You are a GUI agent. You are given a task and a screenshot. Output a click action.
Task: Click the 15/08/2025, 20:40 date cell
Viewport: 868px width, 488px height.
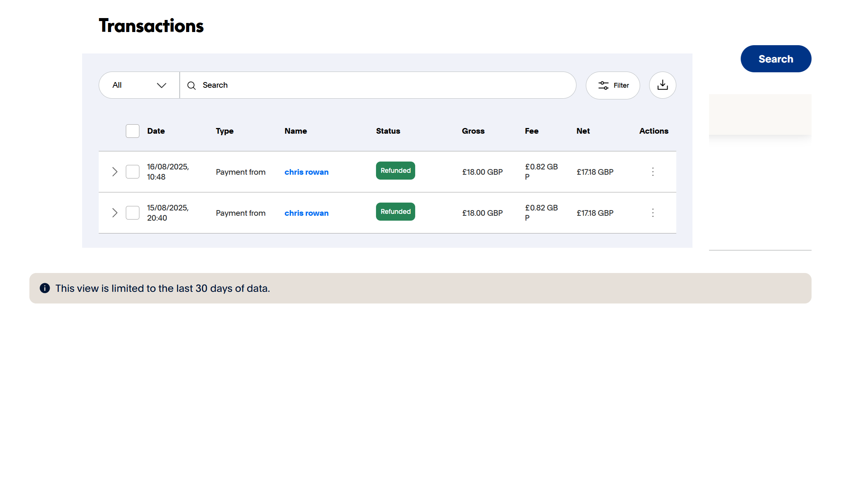tap(168, 213)
